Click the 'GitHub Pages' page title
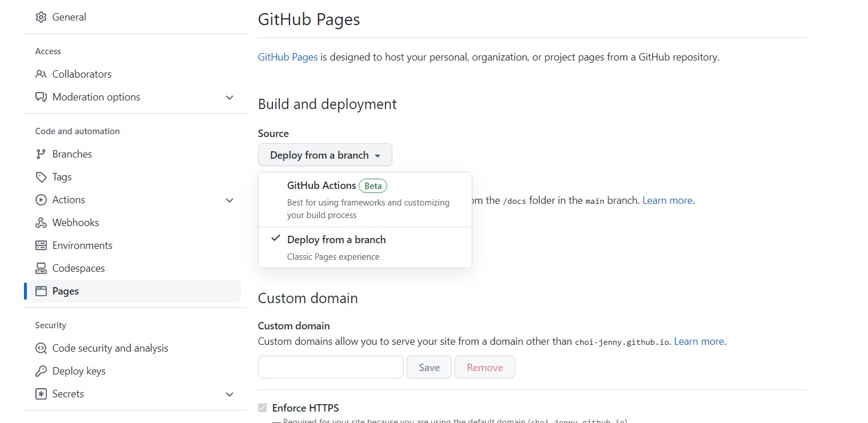The width and height of the screenshot is (868, 423). 309,19
